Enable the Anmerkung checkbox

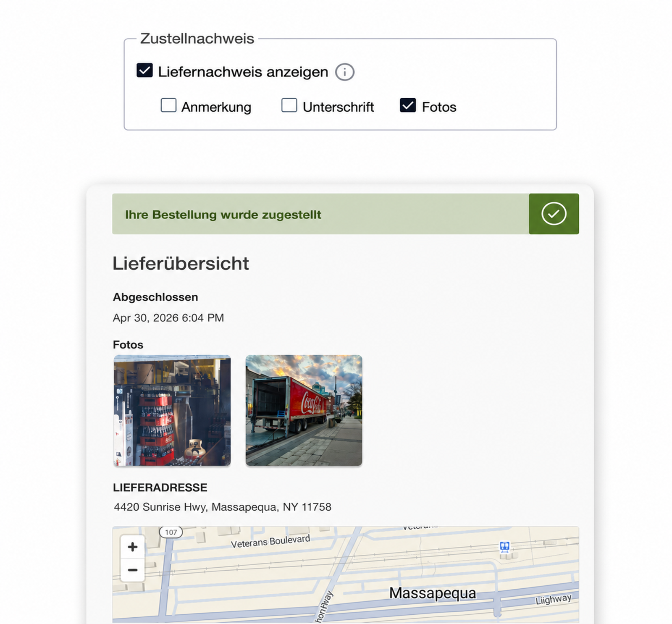[168, 105]
